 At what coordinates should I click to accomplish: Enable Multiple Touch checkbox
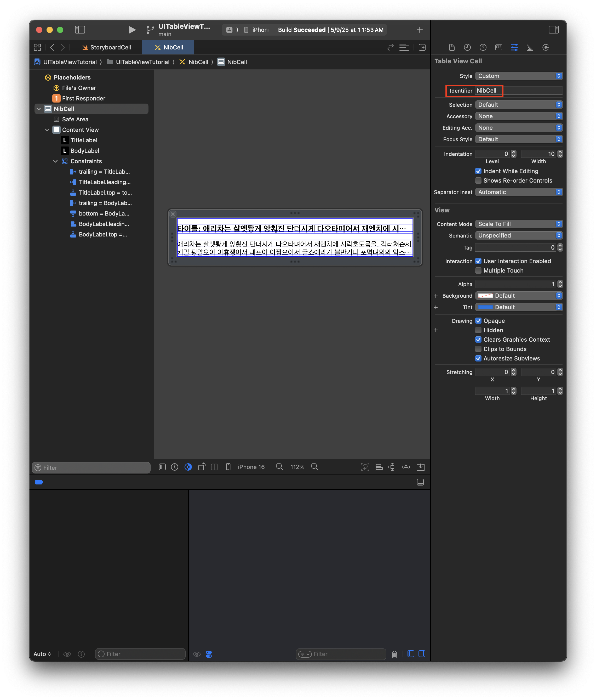point(478,270)
